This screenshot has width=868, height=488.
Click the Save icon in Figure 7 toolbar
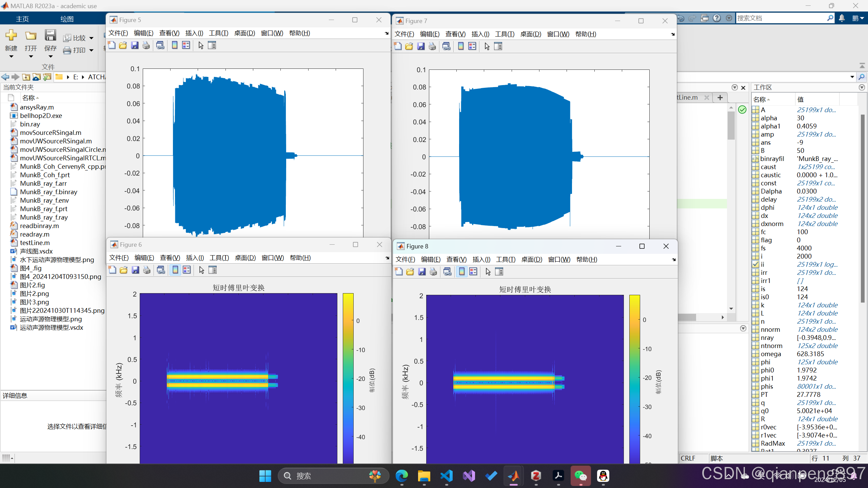click(x=421, y=46)
